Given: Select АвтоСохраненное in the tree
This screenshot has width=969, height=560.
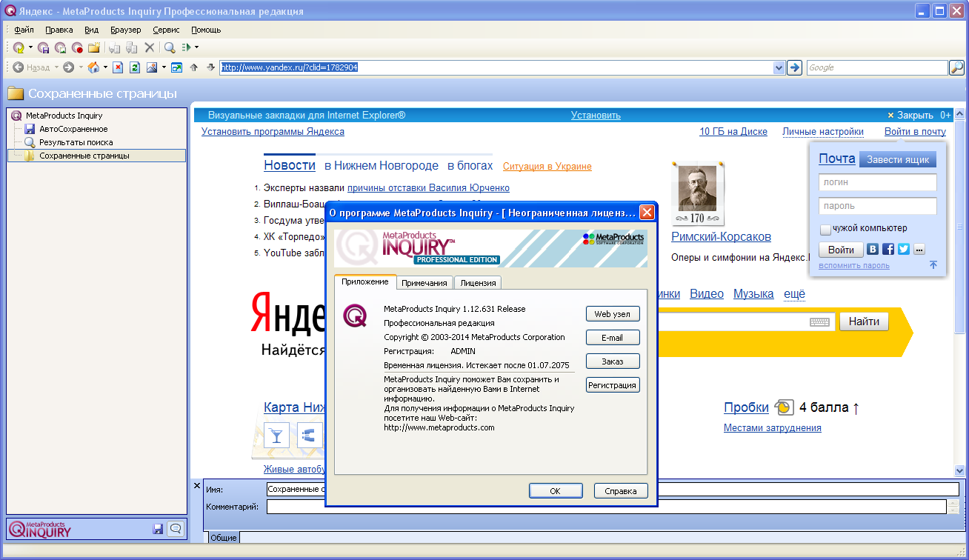Looking at the screenshot, I should 73,129.
